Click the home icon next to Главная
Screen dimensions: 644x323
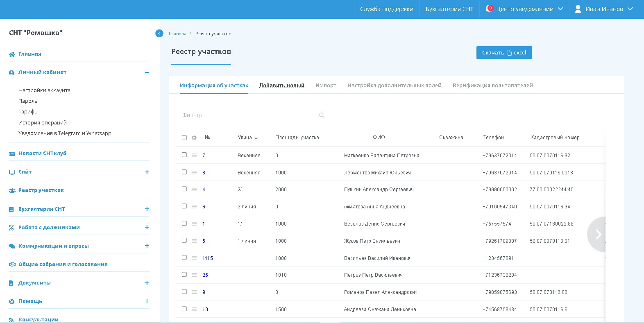12,54
